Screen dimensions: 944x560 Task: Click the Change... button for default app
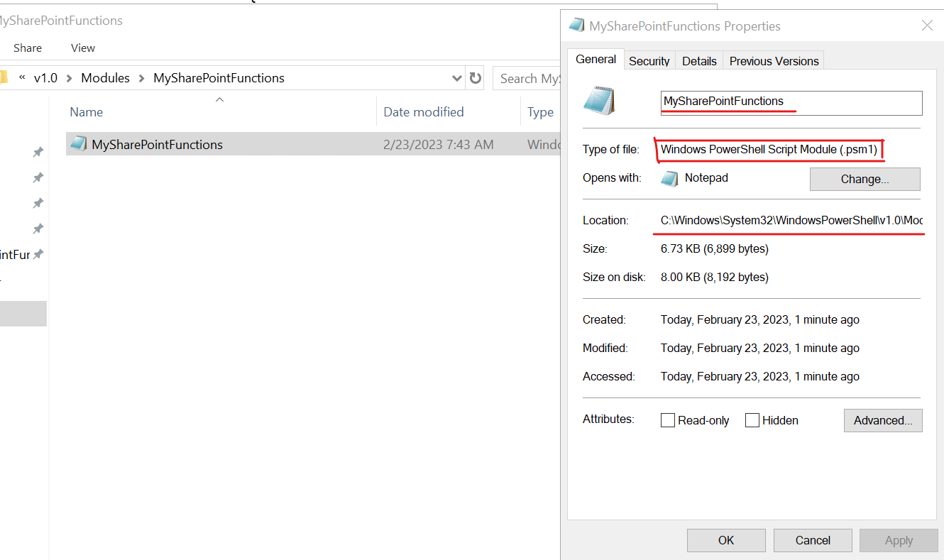(x=865, y=179)
